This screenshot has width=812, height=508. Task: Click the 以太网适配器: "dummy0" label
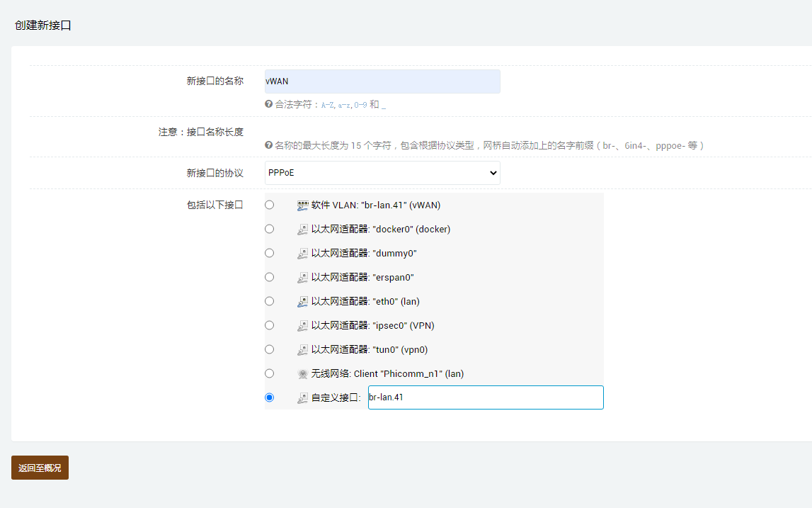[364, 254]
